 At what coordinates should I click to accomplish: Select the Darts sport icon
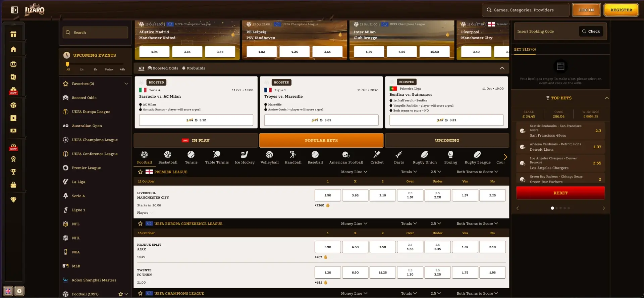point(399,157)
